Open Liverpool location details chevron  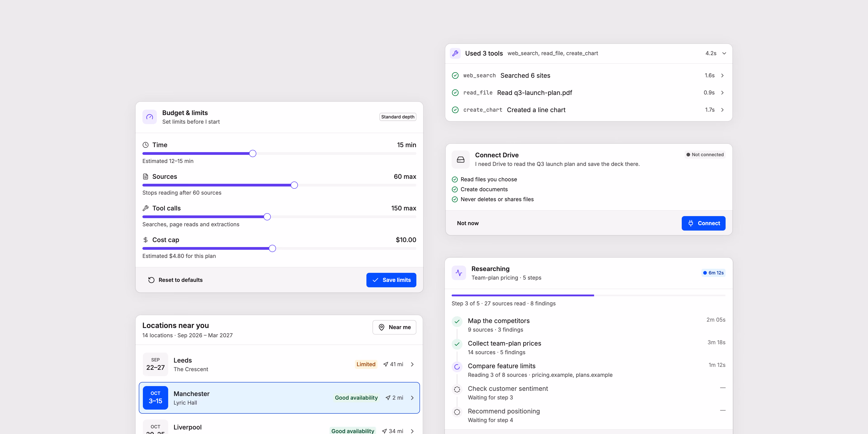(x=413, y=431)
